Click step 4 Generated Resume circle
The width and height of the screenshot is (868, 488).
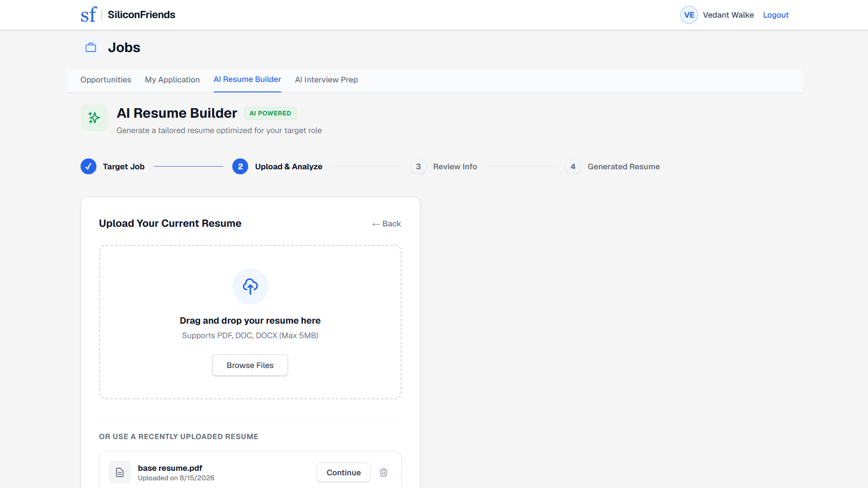573,167
